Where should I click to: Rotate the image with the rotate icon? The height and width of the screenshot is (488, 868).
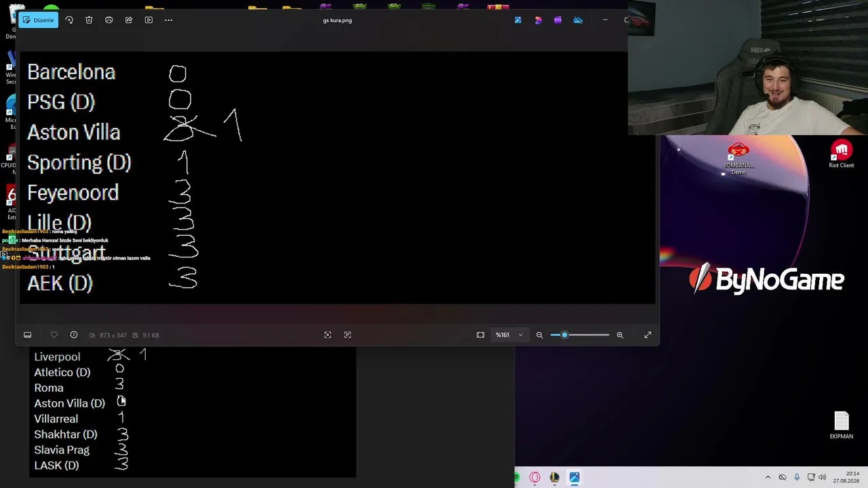[x=69, y=20]
